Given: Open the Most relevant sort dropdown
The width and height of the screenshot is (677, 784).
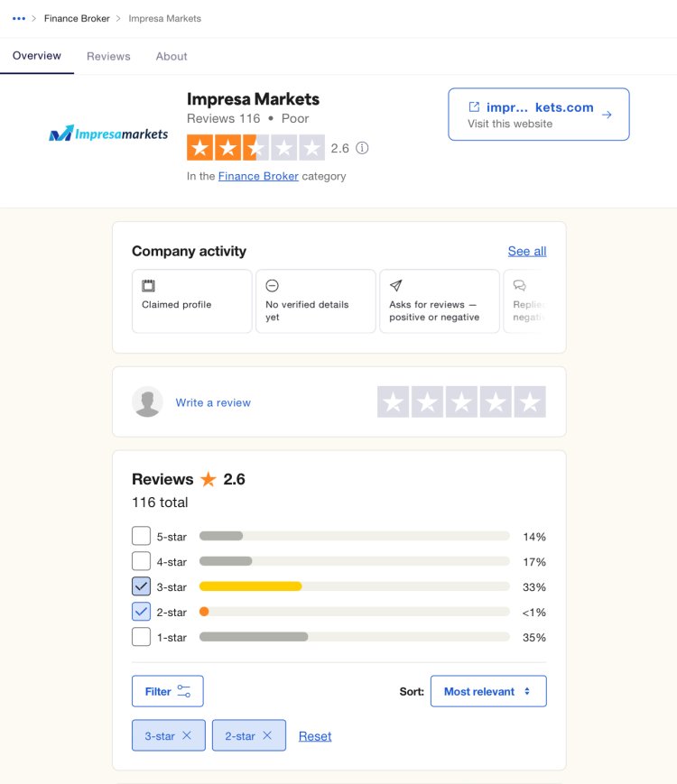Looking at the screenshot, I should [487, 691].
